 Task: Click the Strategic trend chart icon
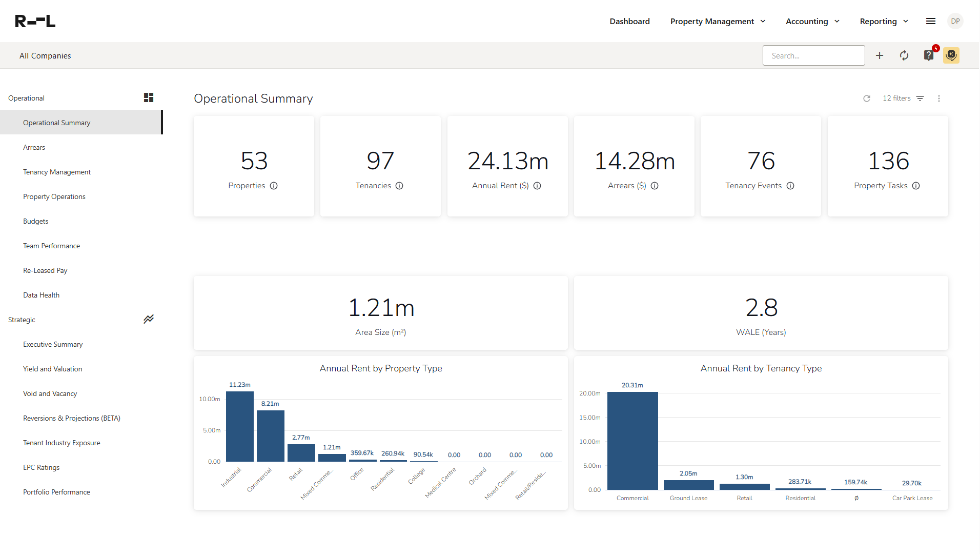[149, 319]
